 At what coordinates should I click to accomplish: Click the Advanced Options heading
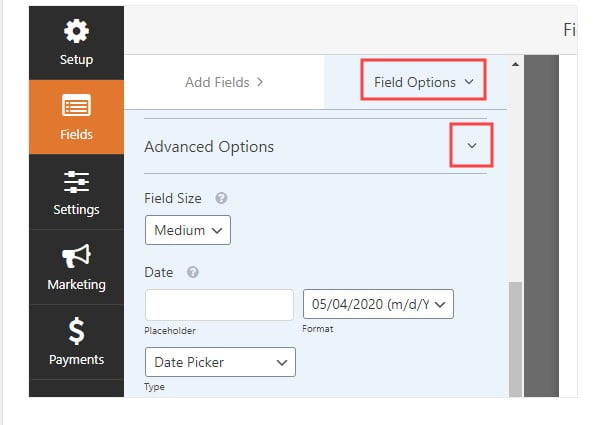click(209, 147)
